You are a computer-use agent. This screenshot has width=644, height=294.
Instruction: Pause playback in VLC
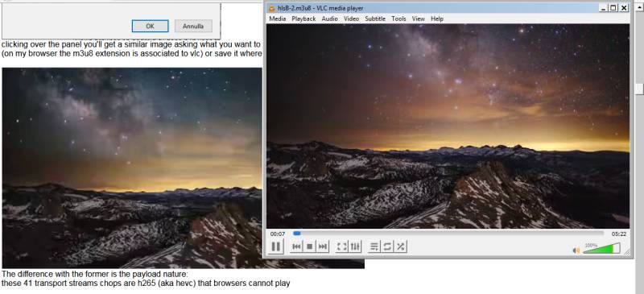pos(276,246)
